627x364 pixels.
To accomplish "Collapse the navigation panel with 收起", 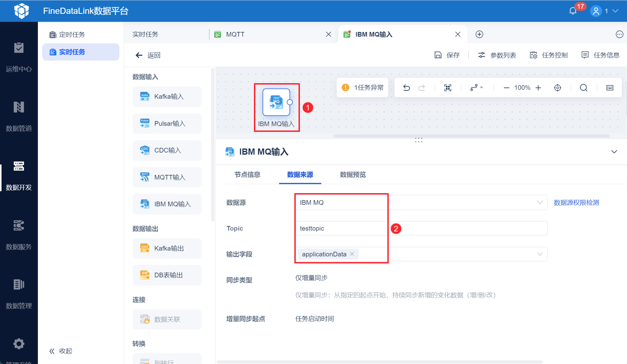I will pos(61,351).
